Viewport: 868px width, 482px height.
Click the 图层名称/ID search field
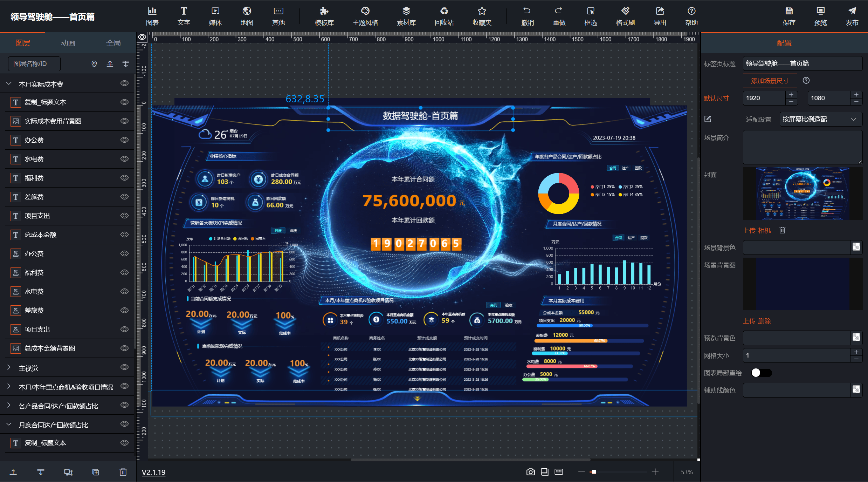coord(34,64)
